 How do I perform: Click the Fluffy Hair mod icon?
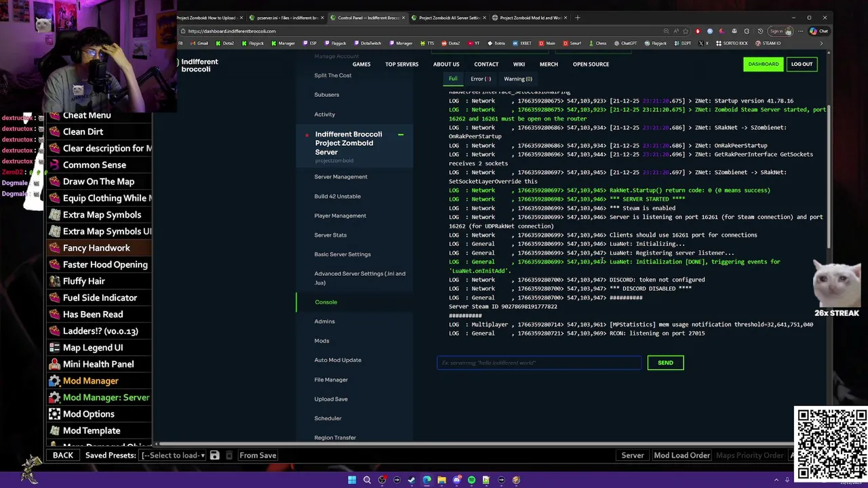54,281
